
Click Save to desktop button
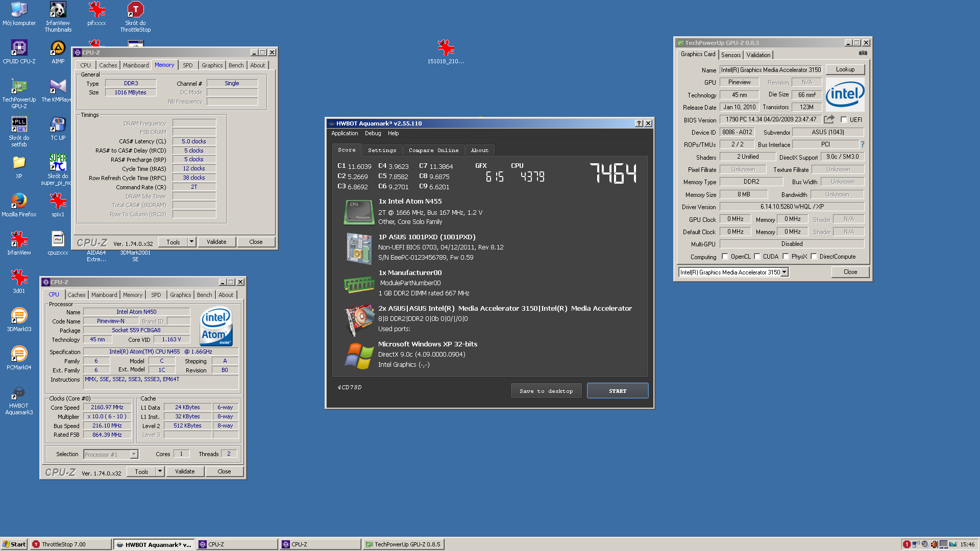pos(546,391)
